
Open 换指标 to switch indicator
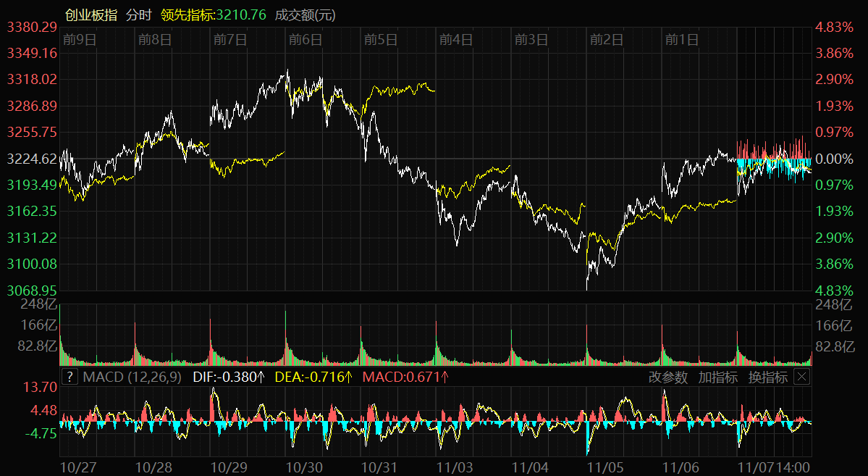(x=767, y=377)
